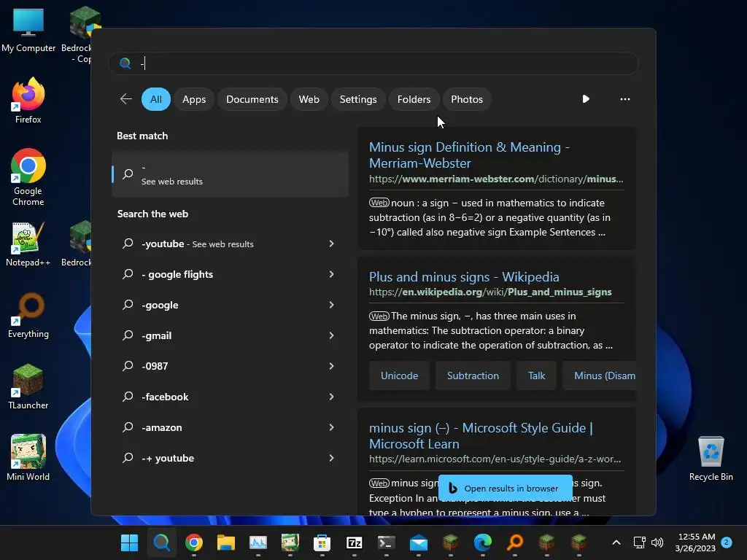Select the -amazon web suggestion
Image resolution: width=747 pixels, height=560 pixels.
tap(230, 427)
